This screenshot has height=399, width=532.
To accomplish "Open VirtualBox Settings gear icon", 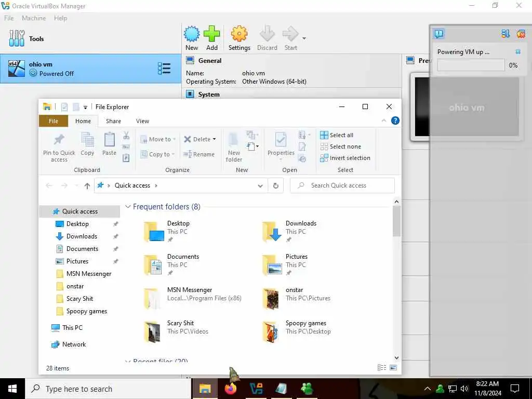I will click(x=239, y=34).
